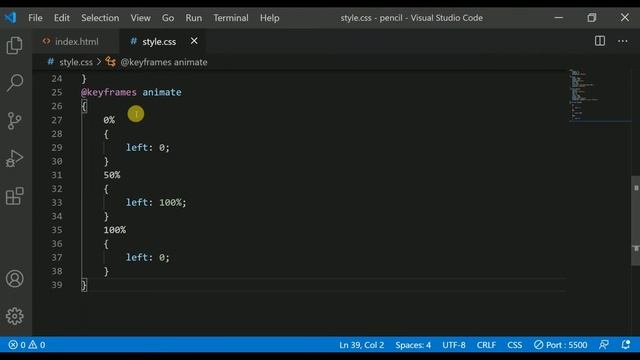
Task: Click @keyframes animate in breadcrumb
Action: pos(164,62)
